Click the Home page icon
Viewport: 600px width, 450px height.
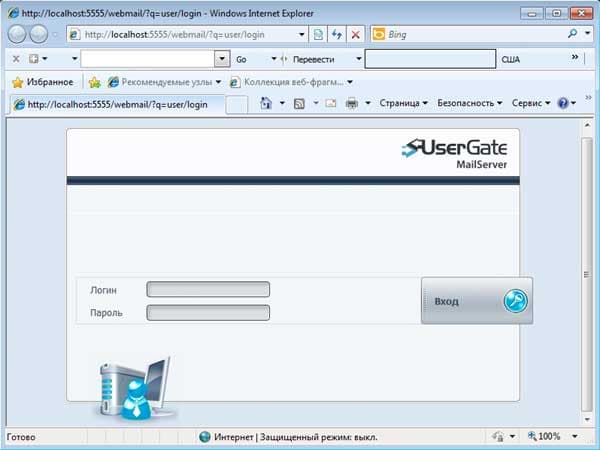point(266,103)
